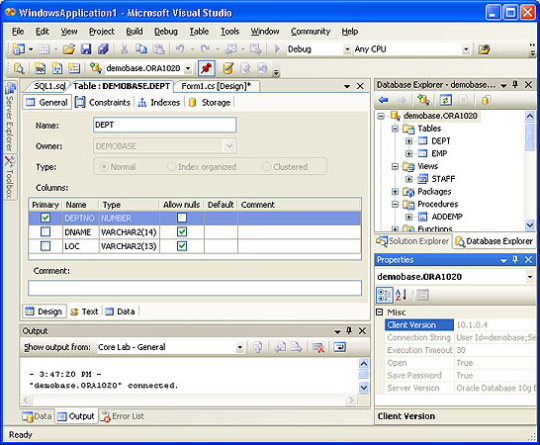This screenshot has width=540, height=445.
Task: Open the Show output from combo box
Action: coord(170,347)
